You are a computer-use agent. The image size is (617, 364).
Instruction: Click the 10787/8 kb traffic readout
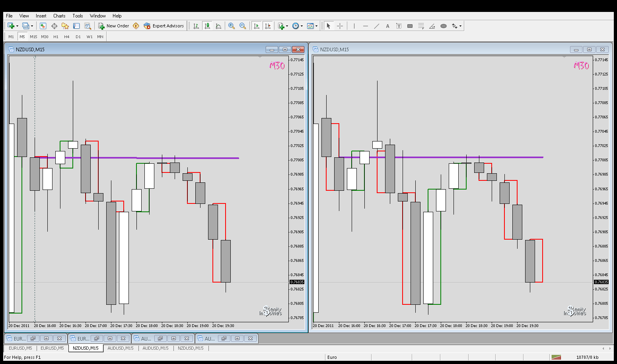(587, 357)
